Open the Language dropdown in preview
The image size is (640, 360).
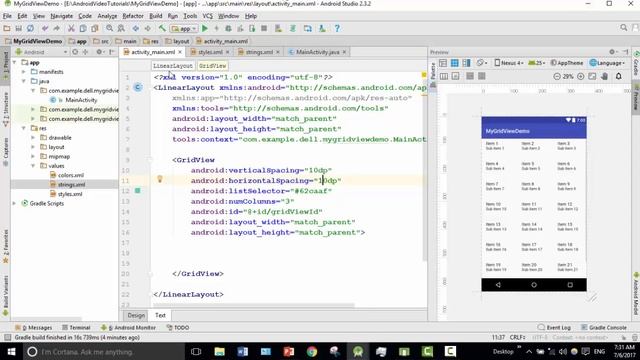(607, 63)
